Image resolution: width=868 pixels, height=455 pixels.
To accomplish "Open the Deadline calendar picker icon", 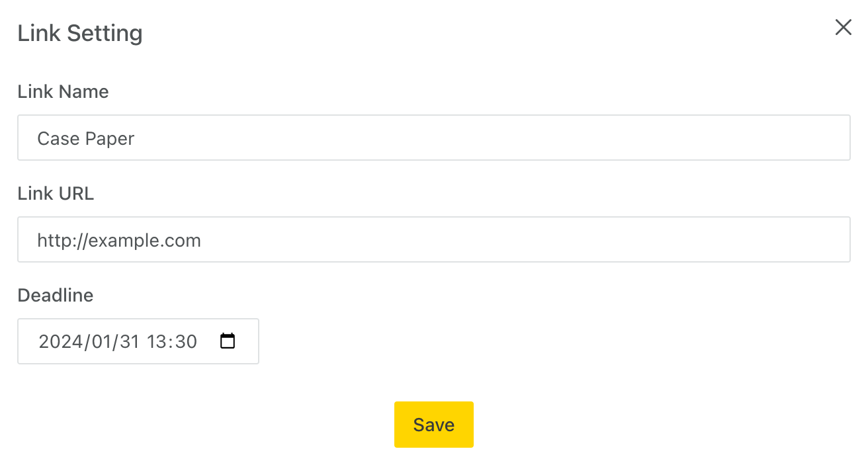I will [x=228, y=341].
